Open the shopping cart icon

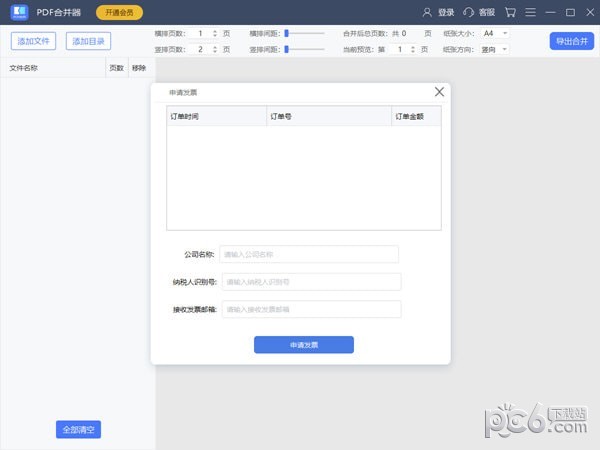pyautogui.click(x=510, y=13)
